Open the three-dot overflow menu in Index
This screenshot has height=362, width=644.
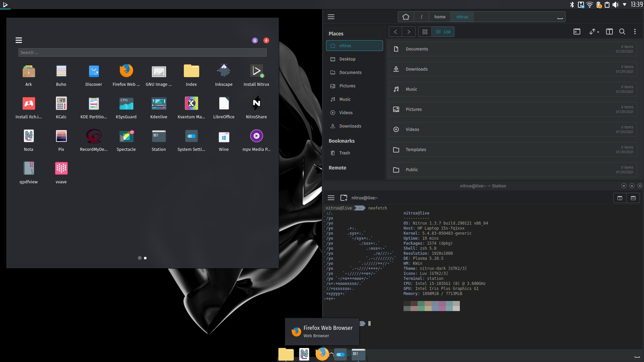pyautogui.click(x=635, y=32)
